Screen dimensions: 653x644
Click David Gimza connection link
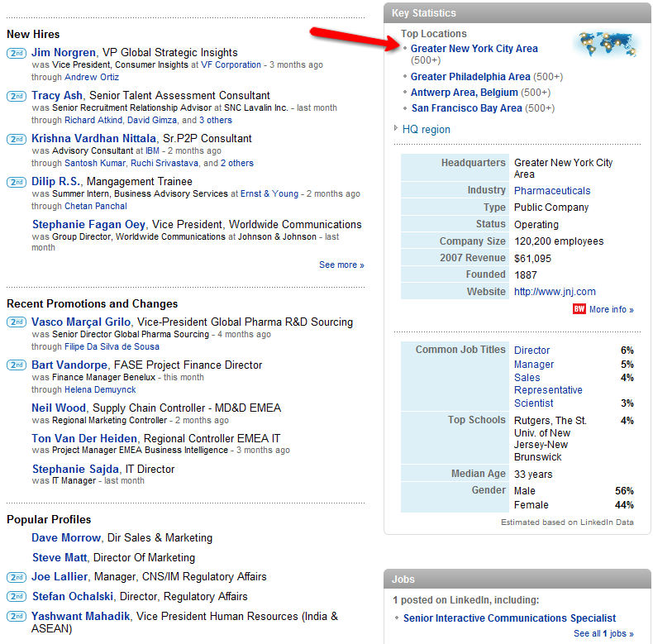(152, 120)
